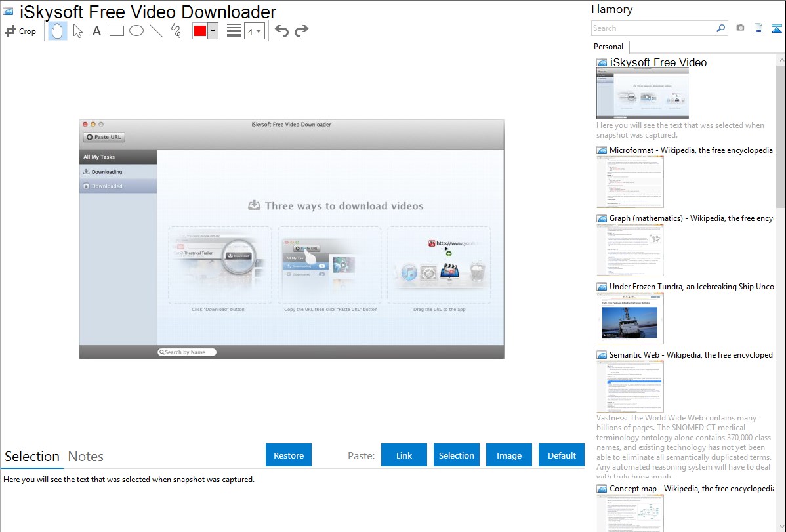Open the Under Frozen Tundra snapshot title
The width and height of the screenshot is (786, 532).
pyautogui.click(x=692, y=286)
